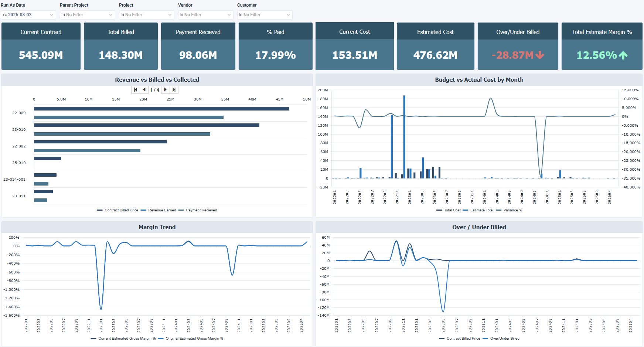Go to first page of Revenue chart
This screenshot has width=644, height=347.
[x=136, y=90]
